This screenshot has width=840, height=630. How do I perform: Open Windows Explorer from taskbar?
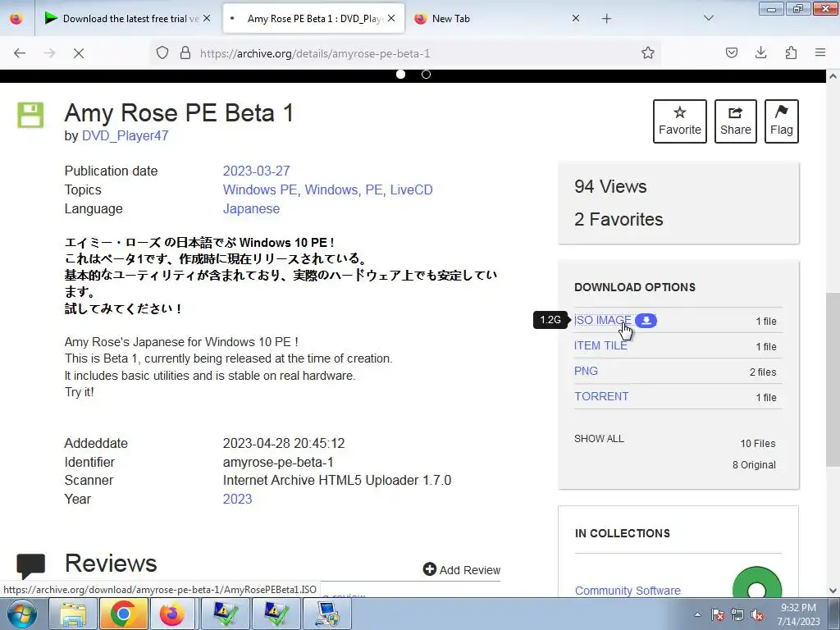[x=73, y=614]
